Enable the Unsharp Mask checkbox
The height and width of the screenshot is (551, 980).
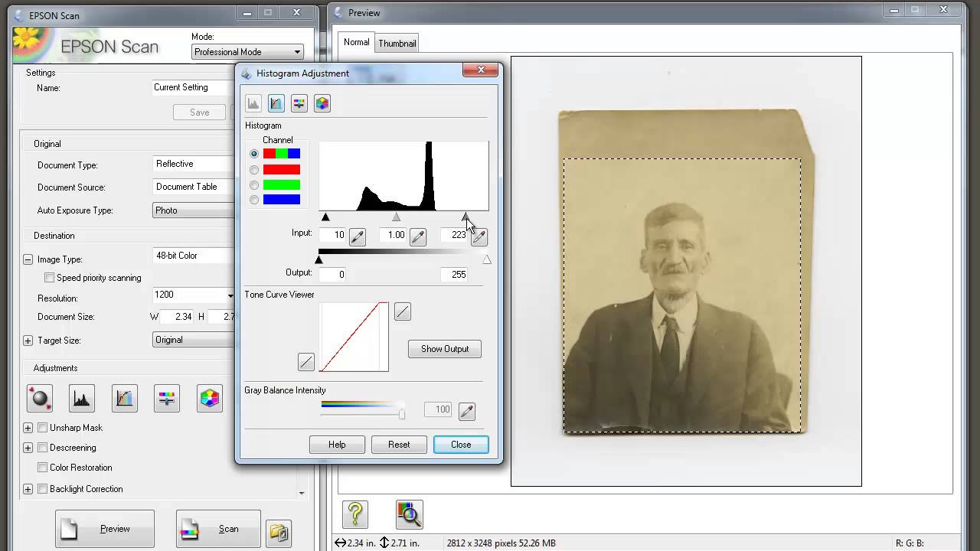[43, 428]
